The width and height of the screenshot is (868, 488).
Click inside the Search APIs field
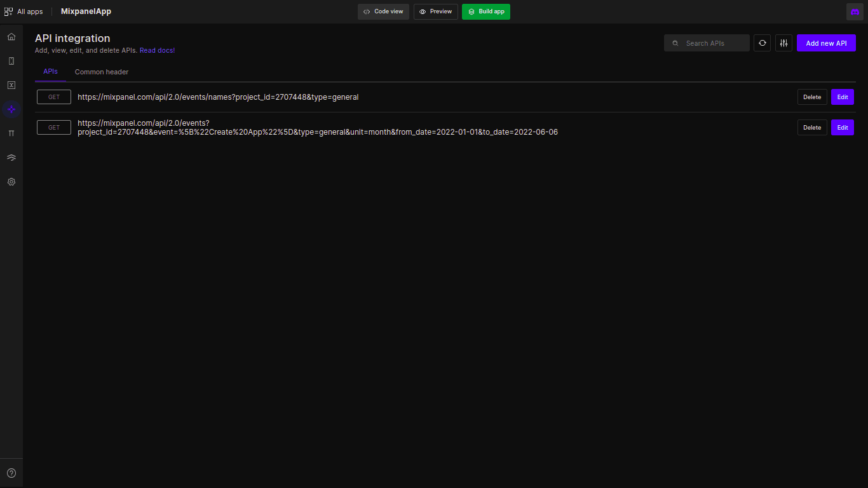pyautogui.click(x=707, y=43)
